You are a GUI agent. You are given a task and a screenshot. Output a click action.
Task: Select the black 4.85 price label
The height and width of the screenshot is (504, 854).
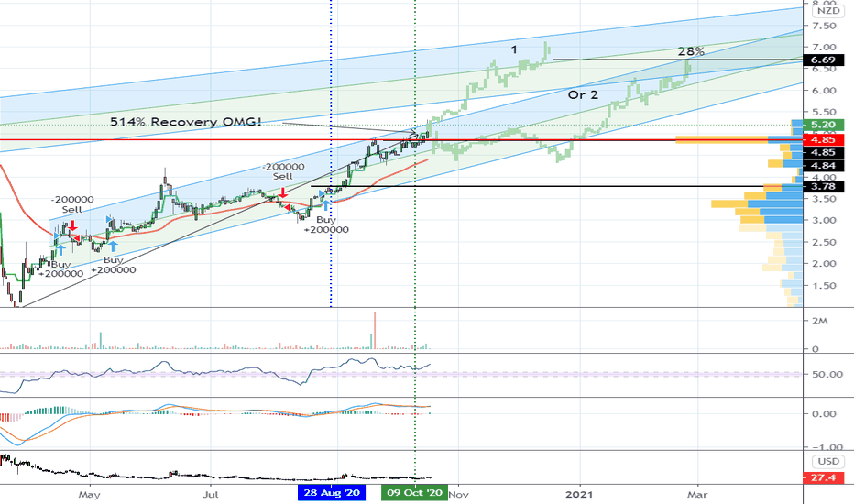pyautogui.click(x=824, y=152)
